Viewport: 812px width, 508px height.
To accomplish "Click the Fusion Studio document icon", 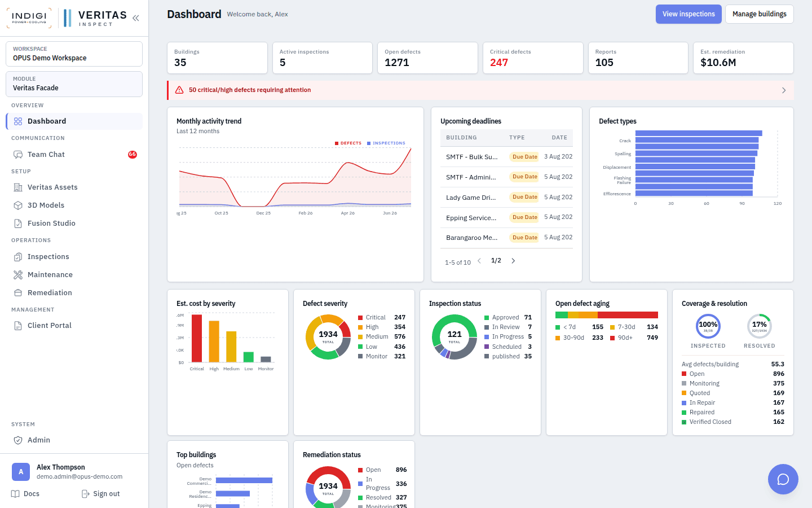I will (18, 224).
